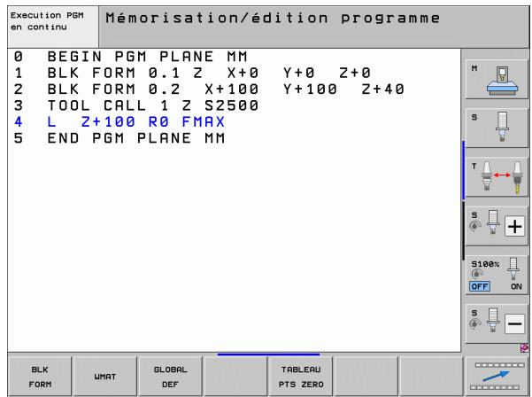Turn S100% spindle override ON
Viewport: 532px width, 397px height.
point(516,286)
